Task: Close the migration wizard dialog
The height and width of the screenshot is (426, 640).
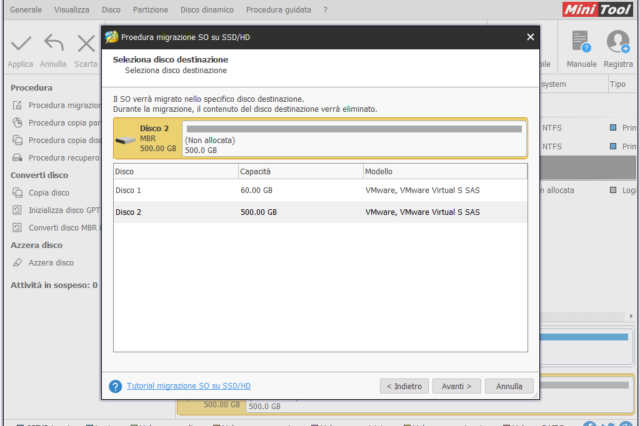Action: pyautogui.click(x=530, y=37)
